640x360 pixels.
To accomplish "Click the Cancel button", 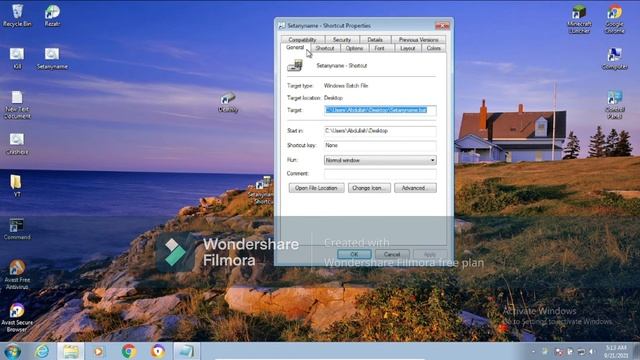I will tap(392, 254).
